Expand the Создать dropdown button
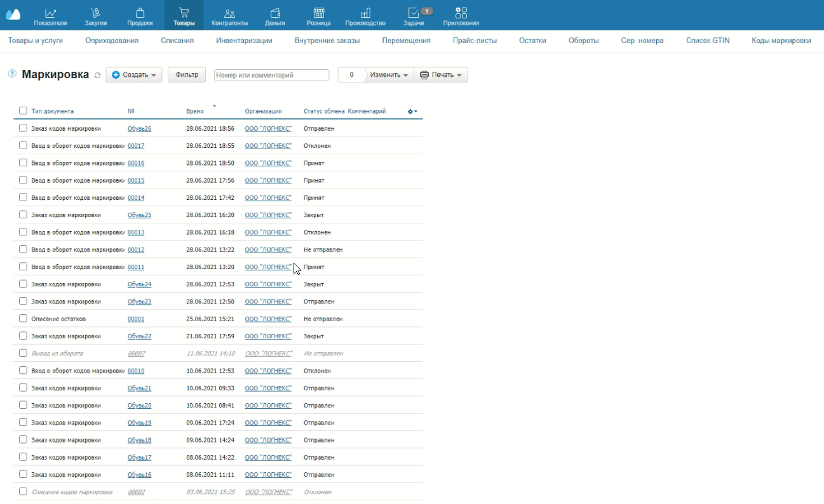 (x=134, y=75)
